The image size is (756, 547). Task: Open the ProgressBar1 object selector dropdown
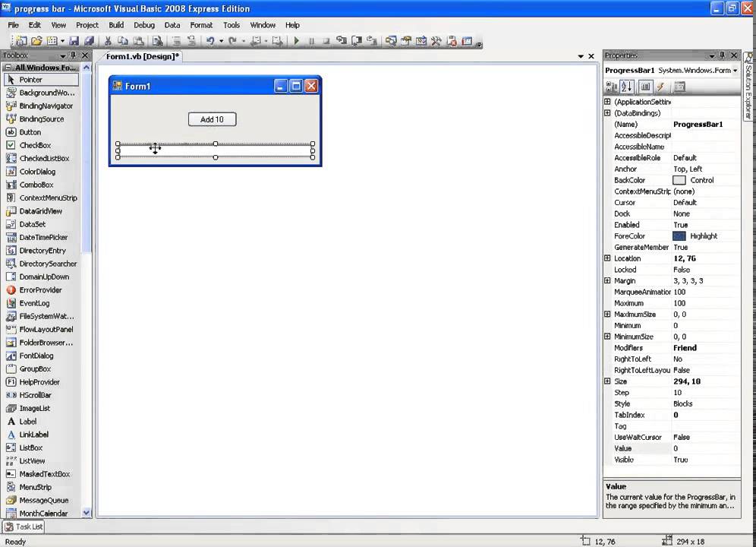point(736,71)
